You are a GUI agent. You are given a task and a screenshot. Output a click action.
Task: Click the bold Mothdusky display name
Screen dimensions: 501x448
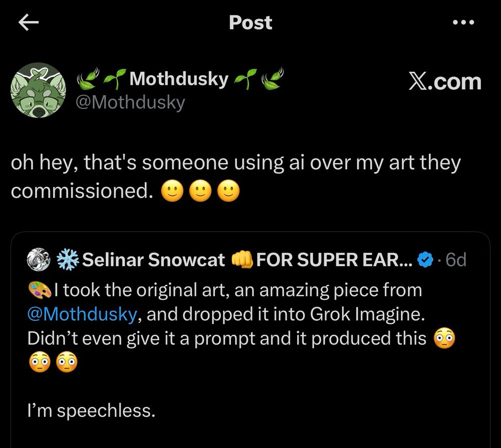(x=179, y=79)
